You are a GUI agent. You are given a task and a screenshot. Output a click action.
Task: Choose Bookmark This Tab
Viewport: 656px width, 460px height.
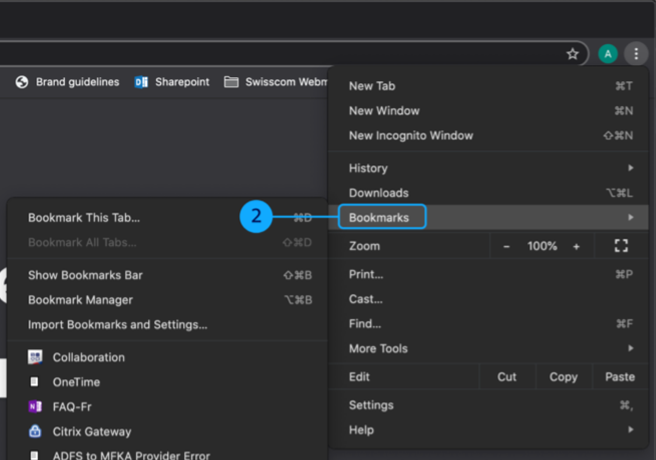coord(84,217)
